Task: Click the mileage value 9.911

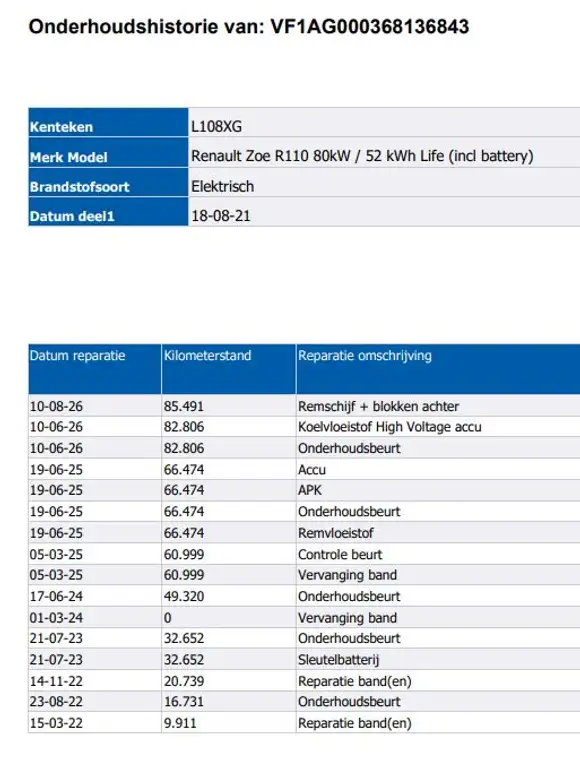Action: [x=180, y=723]
